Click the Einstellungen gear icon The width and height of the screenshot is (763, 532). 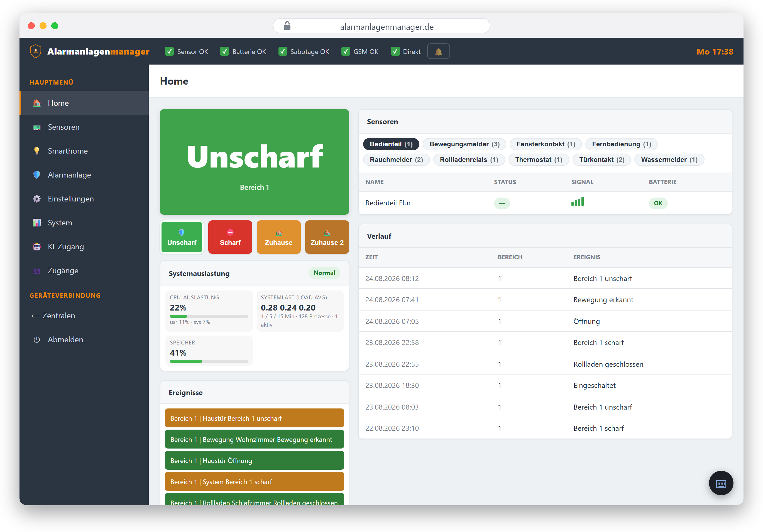[36, 199]
